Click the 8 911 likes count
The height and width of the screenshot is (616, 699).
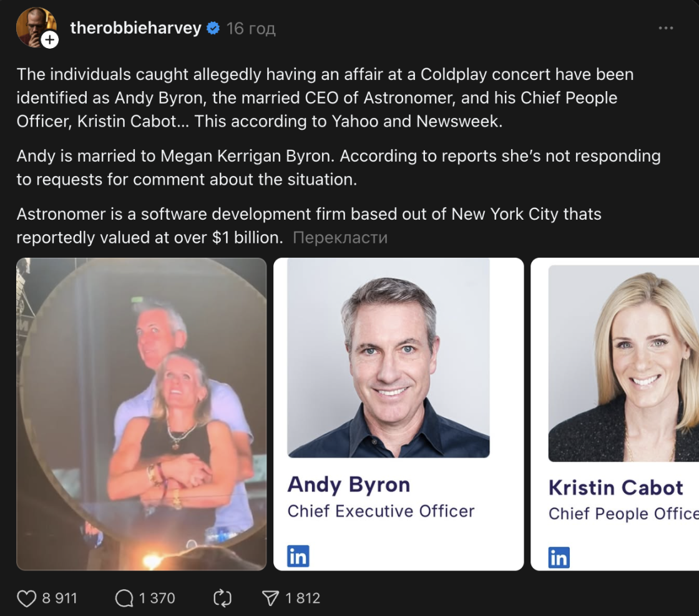[x=60, y=598]
